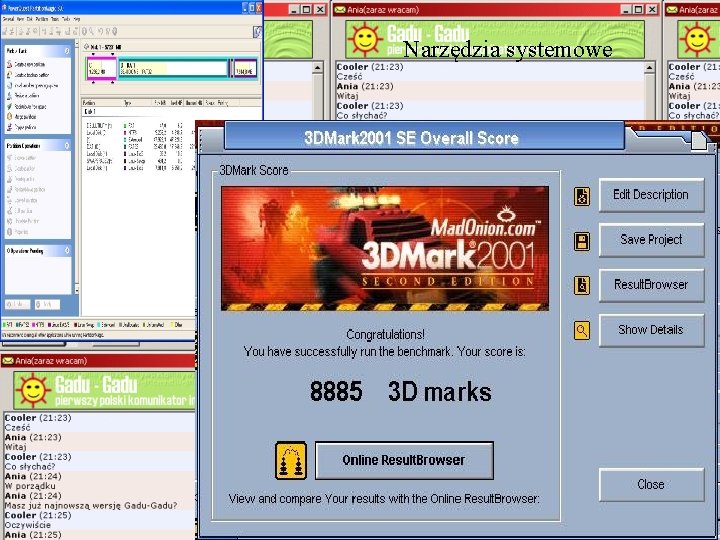Select the teal D: partition block in disk map
The image size is (720, 540).
click(174, 68)
